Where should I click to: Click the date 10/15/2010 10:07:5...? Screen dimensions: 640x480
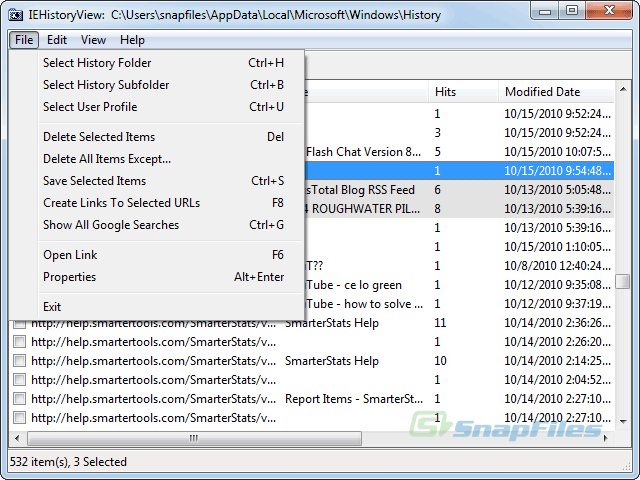tap(558, 152)
